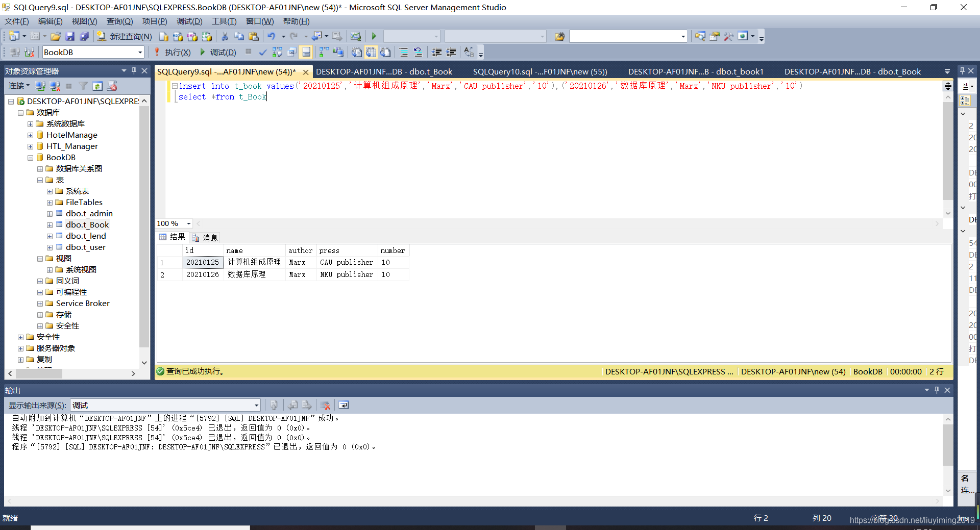The width and height of the screenshot is (980, 530).
Task: Open the 查询(Q) menu
Action: pyautogui.click(x=119, y=21)
